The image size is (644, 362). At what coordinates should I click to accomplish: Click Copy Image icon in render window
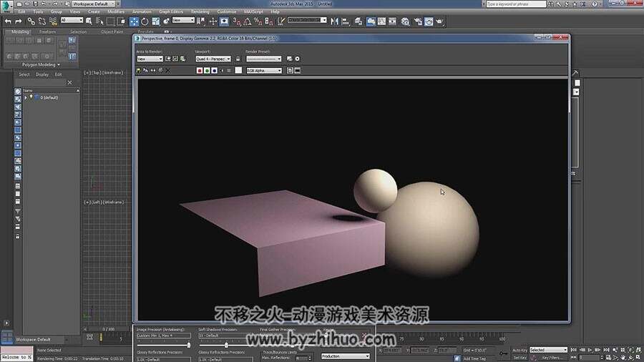pyautogui.click(x=145, y=71)
